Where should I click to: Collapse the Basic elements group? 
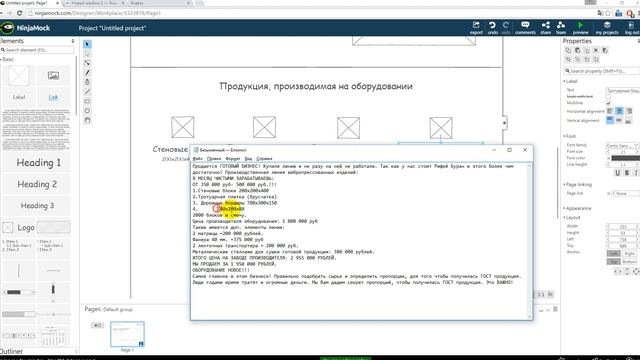(7, 59)
